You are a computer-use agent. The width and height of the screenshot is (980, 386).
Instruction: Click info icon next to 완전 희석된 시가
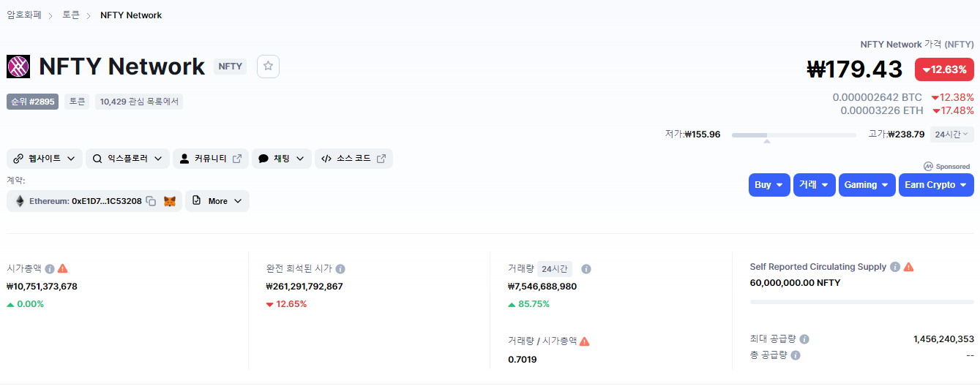(340, 269)
